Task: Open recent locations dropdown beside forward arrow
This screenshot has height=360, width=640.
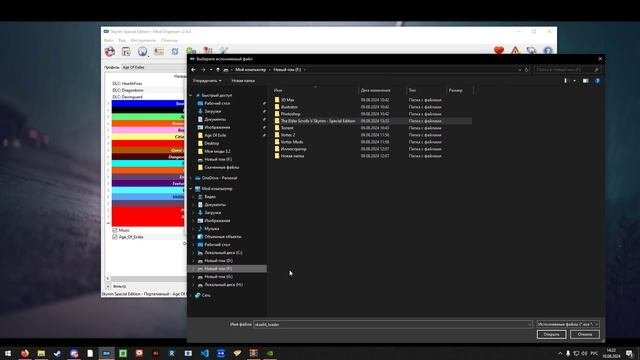Action: coord(211,70)
